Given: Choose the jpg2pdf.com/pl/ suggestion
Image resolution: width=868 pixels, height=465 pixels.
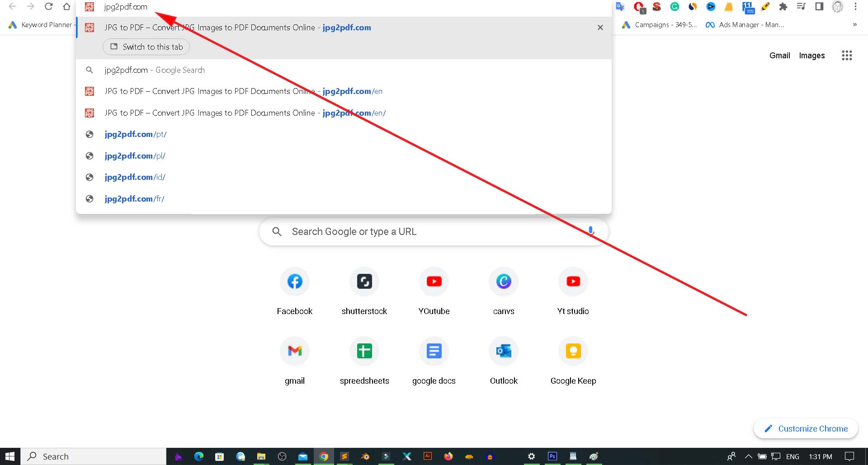Looking at the screenshot, I should tap(344, 156).
